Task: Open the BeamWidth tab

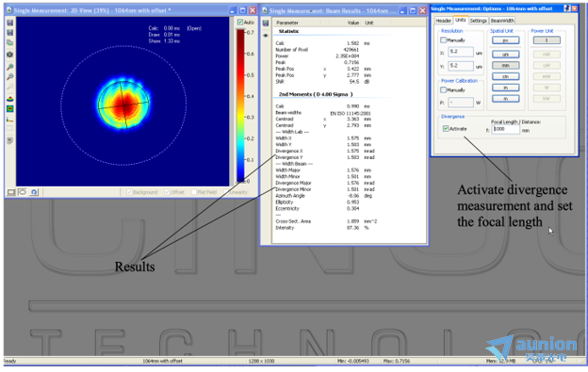Action: click(502, 20)
